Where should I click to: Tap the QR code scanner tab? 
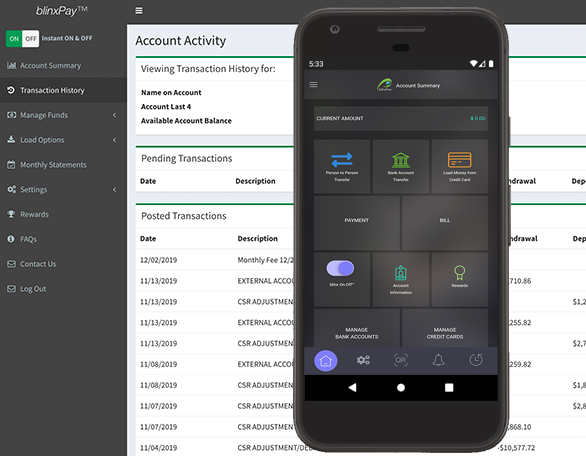(x=401, y=360)
